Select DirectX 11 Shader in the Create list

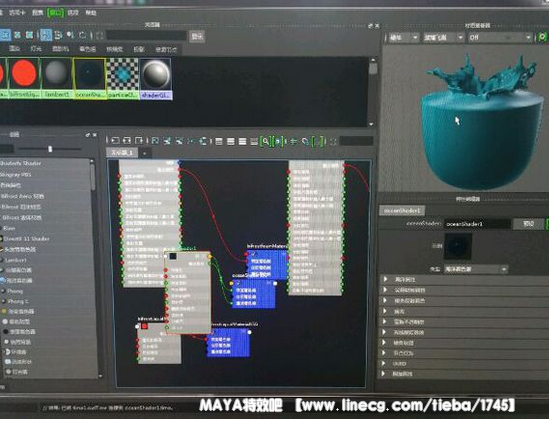pos(26,239)
